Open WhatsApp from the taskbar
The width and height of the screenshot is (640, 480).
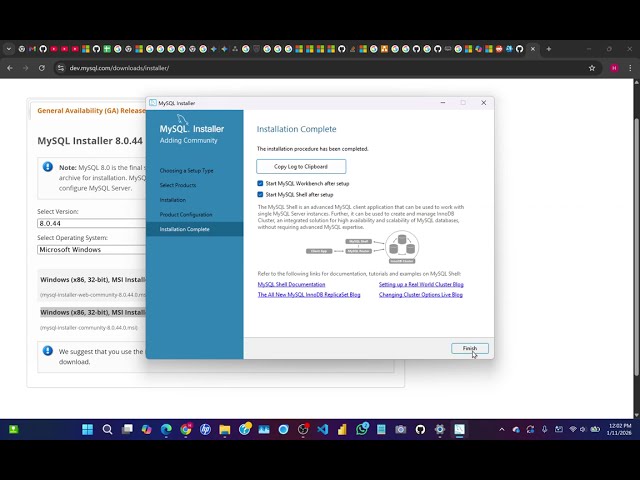tap(362, 429)
